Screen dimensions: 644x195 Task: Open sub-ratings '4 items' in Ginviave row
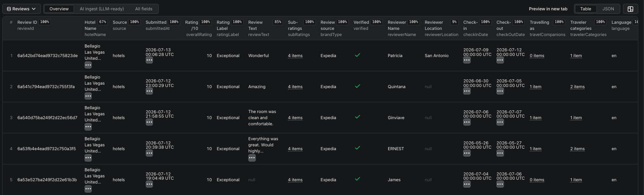click(295, 118)
